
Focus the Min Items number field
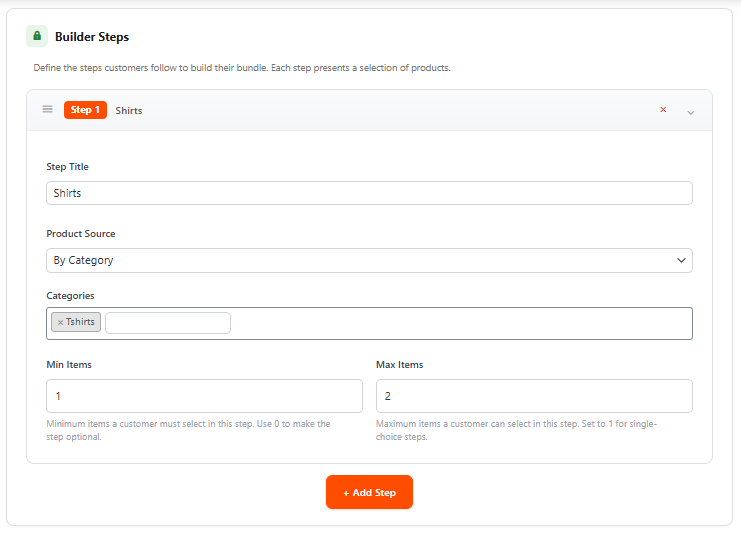click(204, 396)
